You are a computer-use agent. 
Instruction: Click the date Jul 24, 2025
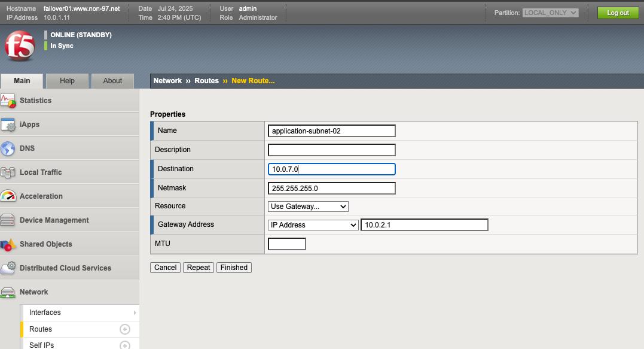point(175,8)
